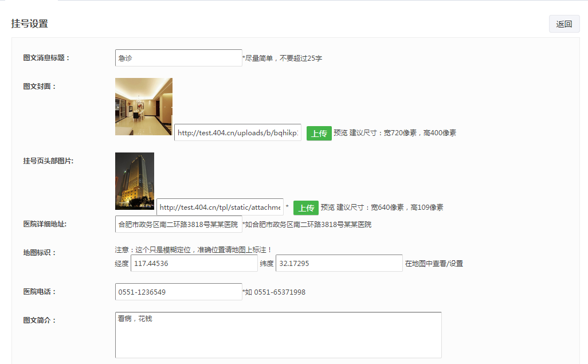Click the 纬度 field showing 32.17295
588x364 pixels.
339,264
